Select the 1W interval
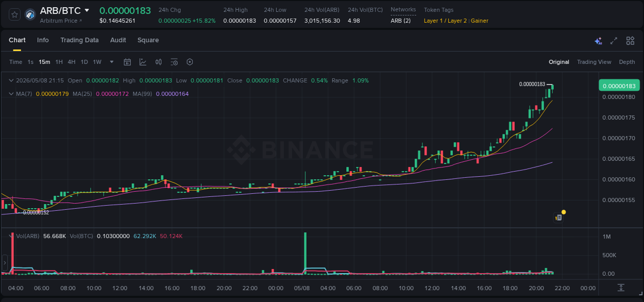The image size is (644, 302). coord(97,62)
